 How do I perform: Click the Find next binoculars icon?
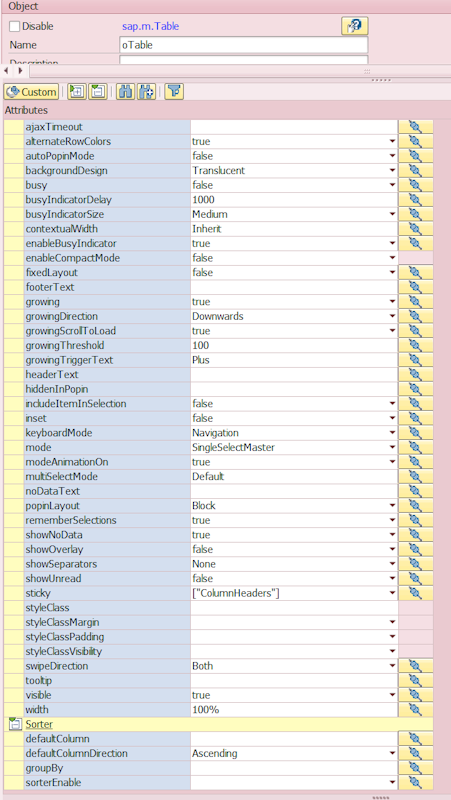146,92
